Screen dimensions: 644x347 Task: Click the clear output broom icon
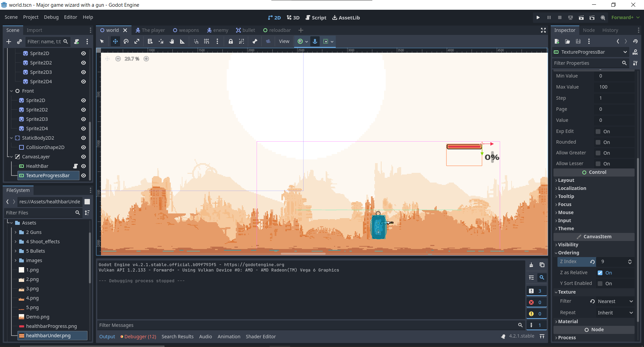pos(531,265)
